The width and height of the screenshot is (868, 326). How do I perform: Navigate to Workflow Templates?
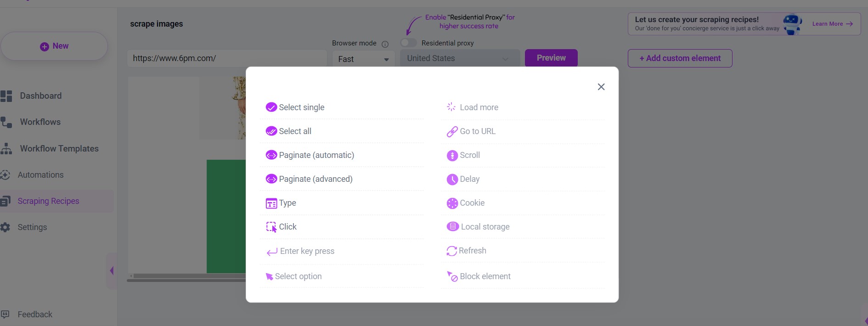pos(59,148)
